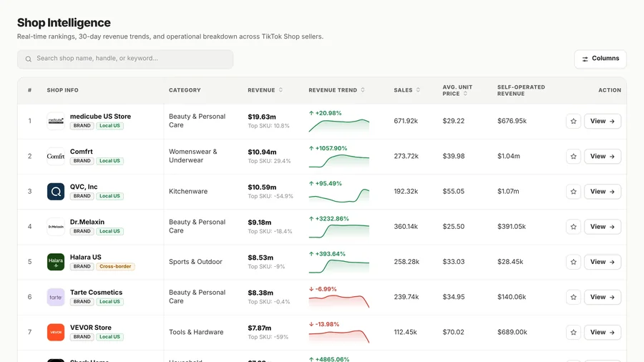644x362 pixels.
Task: Click the Tarte Cosmetics shop name
Action: 96,293
